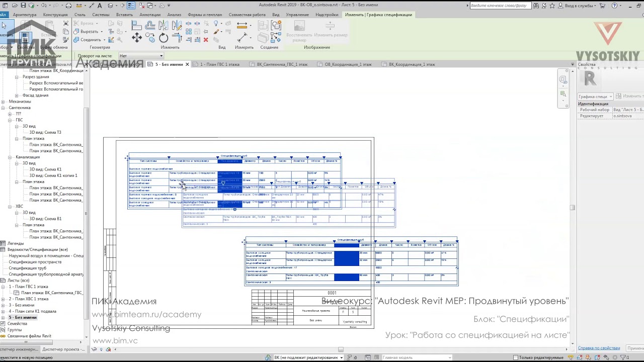Collapse the Канализация tree node

[10, 157]
